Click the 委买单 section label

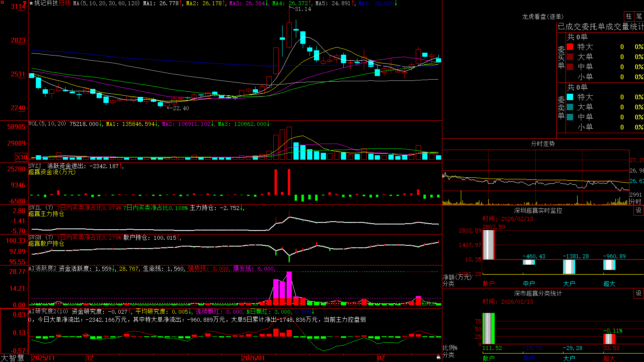(561, 57)
